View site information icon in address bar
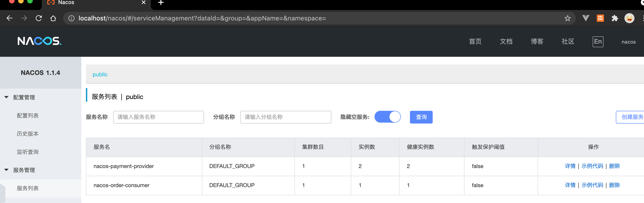This screenshot has width=644, height=203. click(71, 18)
